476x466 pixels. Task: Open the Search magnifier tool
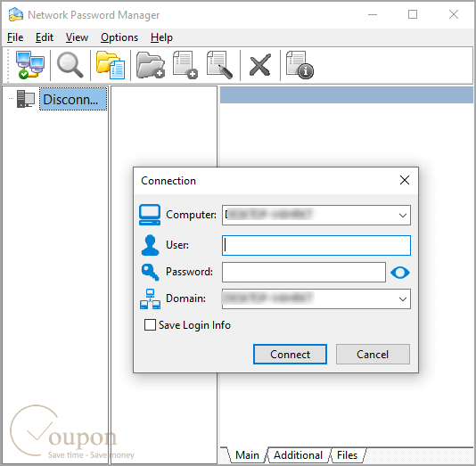coord(70,65)
